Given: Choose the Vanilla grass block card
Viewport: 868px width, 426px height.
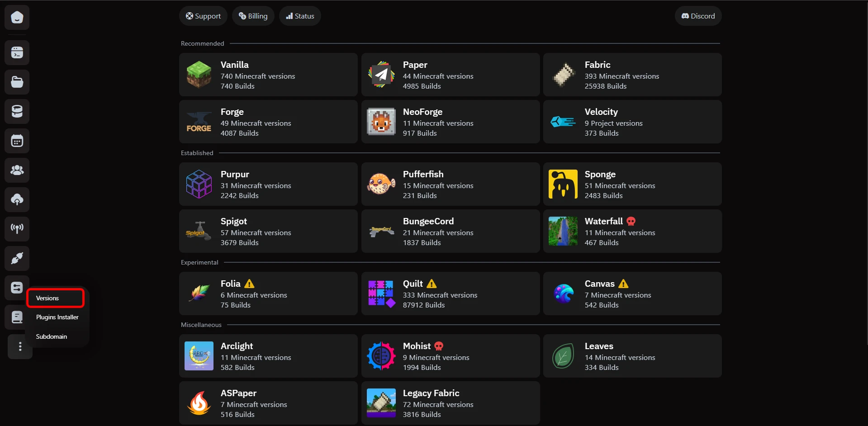Looking at the screenshot, I should pyautogui.click(x=268, y=75).
